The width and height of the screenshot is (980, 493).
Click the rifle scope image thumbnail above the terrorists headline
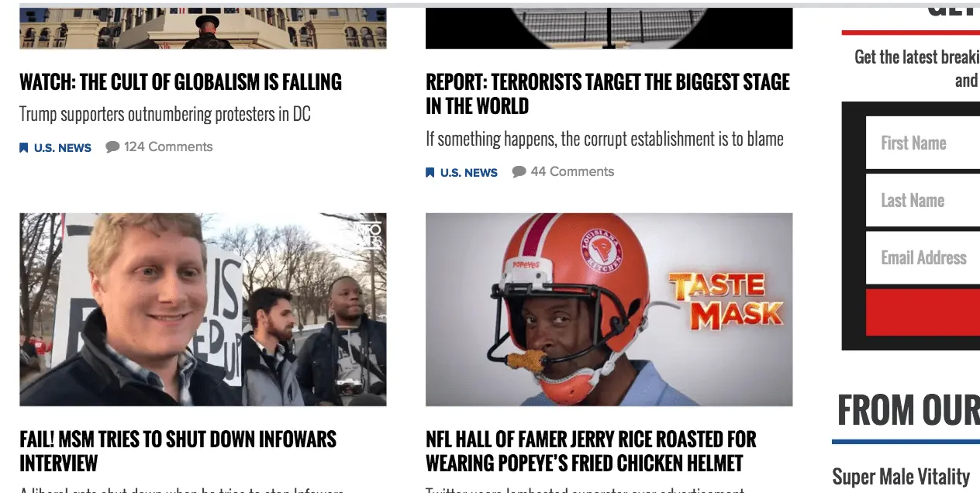[x=609, y=29]
